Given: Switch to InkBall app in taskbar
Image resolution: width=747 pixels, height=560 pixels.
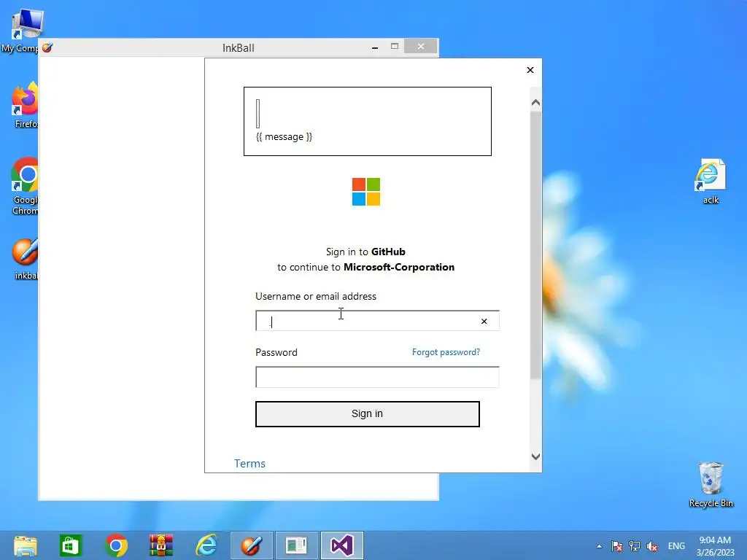Looking at the screenshot, I should [252, 545].
